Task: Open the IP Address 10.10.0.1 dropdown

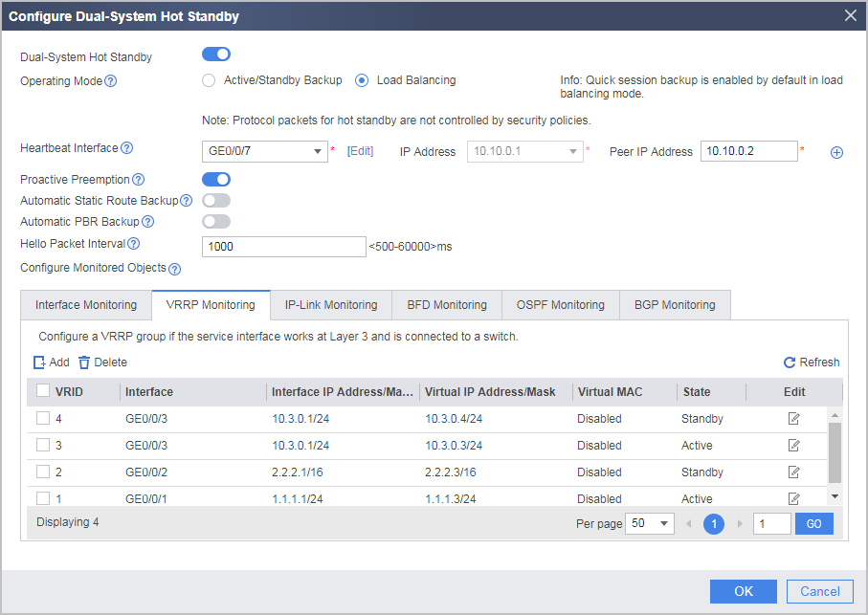Action: pyautogui.click(x=524, y=151)
